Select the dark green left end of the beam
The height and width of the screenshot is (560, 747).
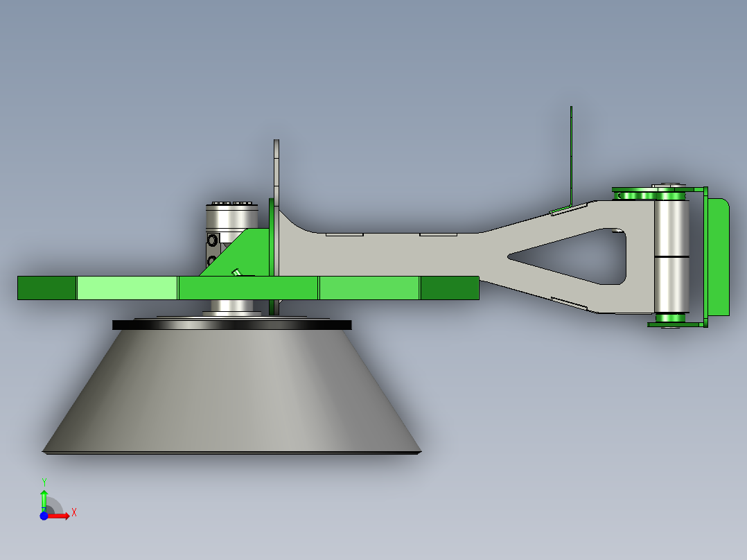click(46, 288)
